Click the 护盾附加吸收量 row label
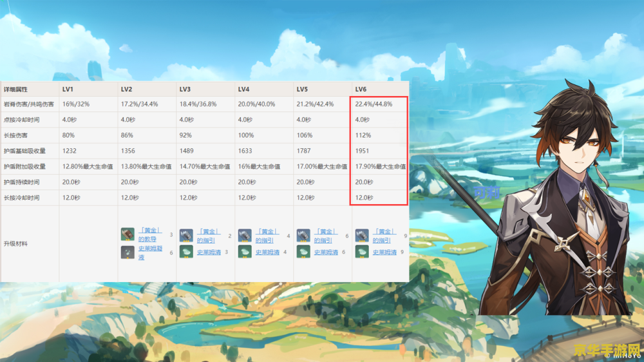Screen dimensions: 644x362 coord(24,166)
